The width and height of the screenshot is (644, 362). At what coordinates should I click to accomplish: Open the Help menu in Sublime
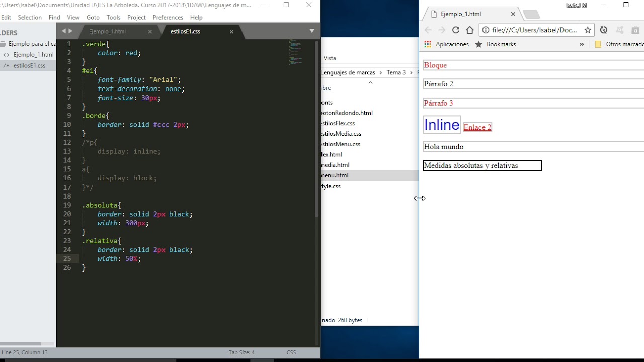pos(196,17)
